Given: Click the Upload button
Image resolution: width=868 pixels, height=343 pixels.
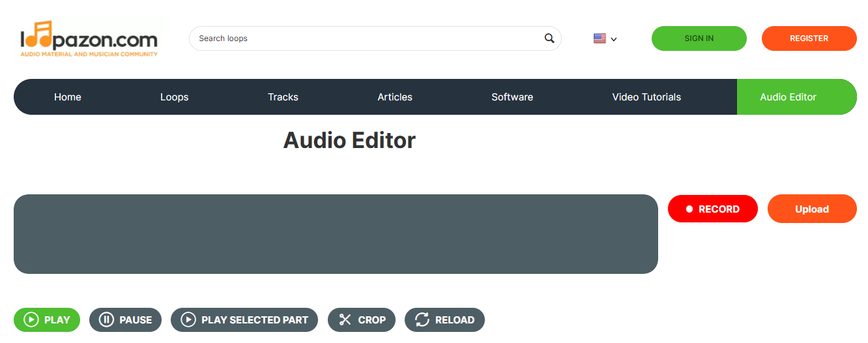Looking at the screenshot, I should tap(812, 209).
